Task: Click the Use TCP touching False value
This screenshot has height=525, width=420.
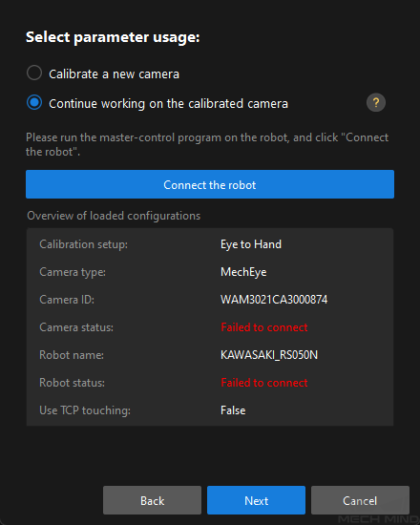Action: [233, 410]
